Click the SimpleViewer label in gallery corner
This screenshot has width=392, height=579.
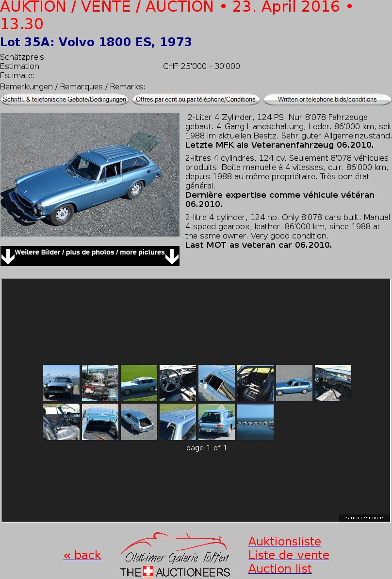pos(364,518)
